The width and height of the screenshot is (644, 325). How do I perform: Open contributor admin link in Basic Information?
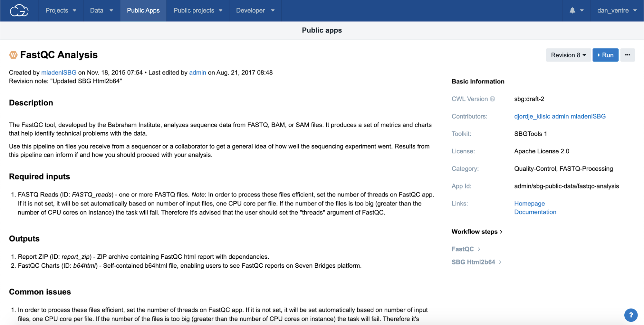(560, 116)
